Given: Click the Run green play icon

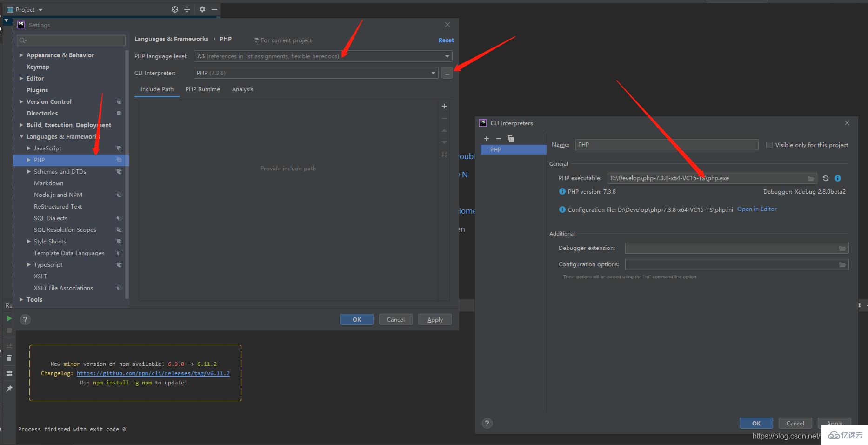Looking at the screenshot, I should coord(9,318).
